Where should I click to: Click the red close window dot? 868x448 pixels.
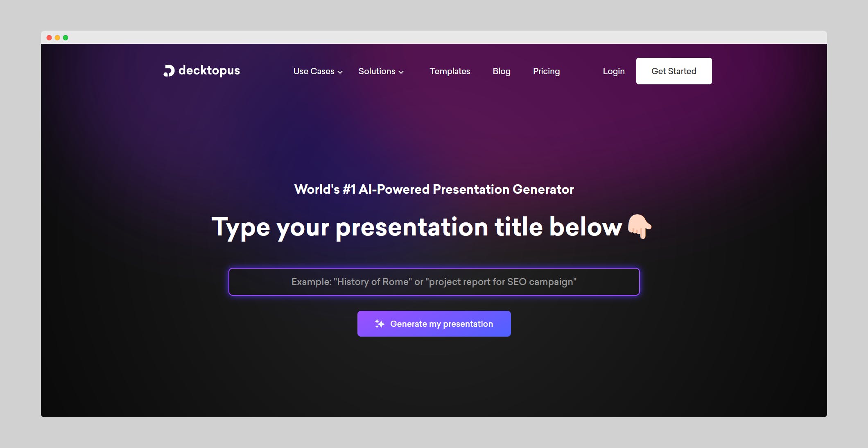(49, 38)
